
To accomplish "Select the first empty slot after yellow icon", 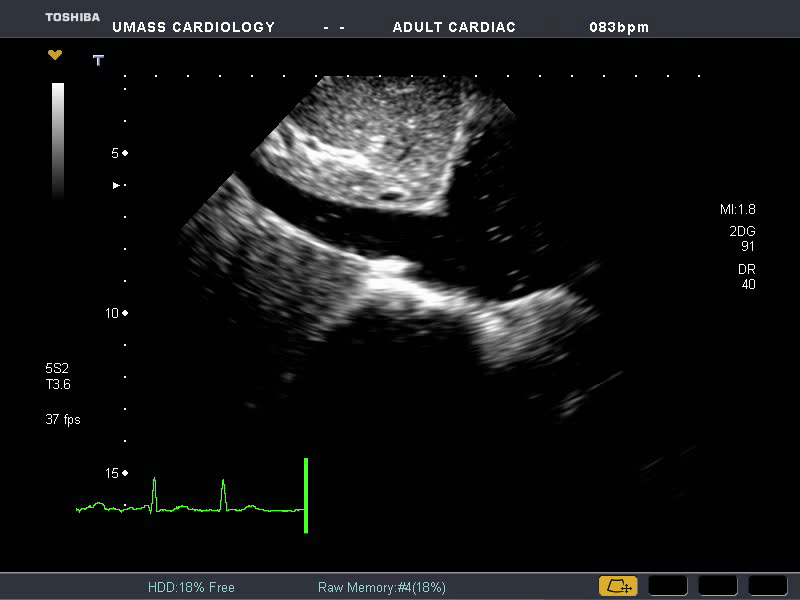I will point(668,586).
